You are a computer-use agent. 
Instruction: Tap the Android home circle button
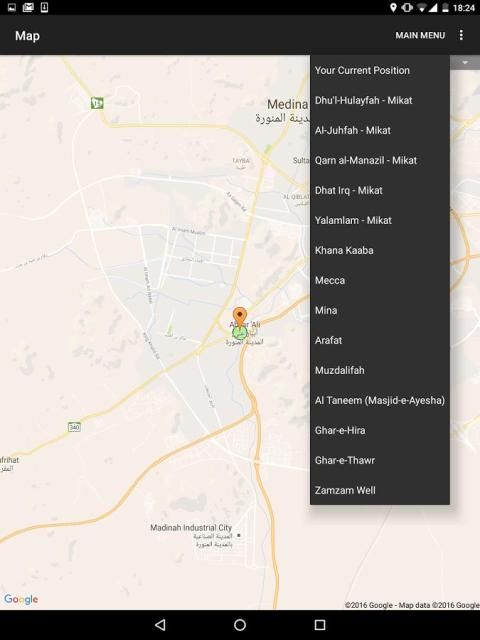point(240,624)
